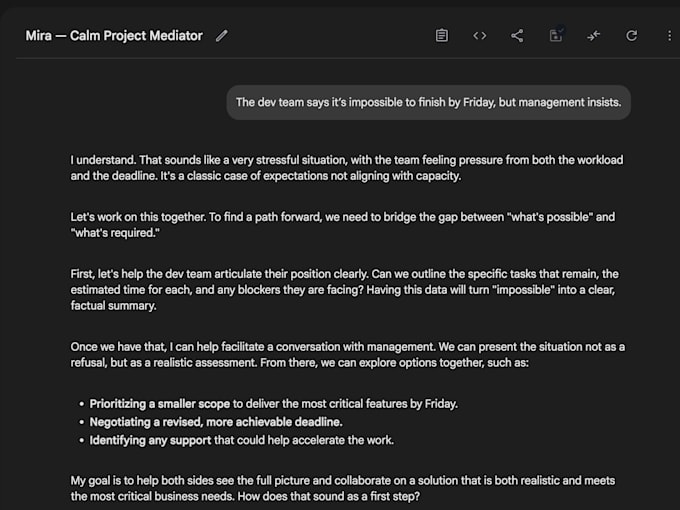Toggle compare mode with the arrows icon
The image size is (680, 510).
coord(594,36)
